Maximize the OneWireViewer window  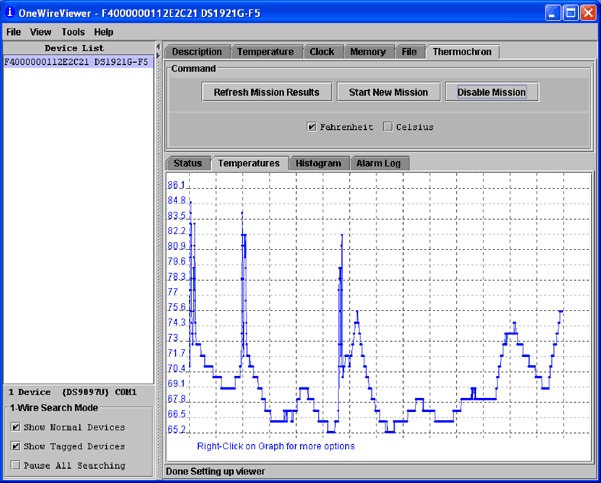coord(569,13)
